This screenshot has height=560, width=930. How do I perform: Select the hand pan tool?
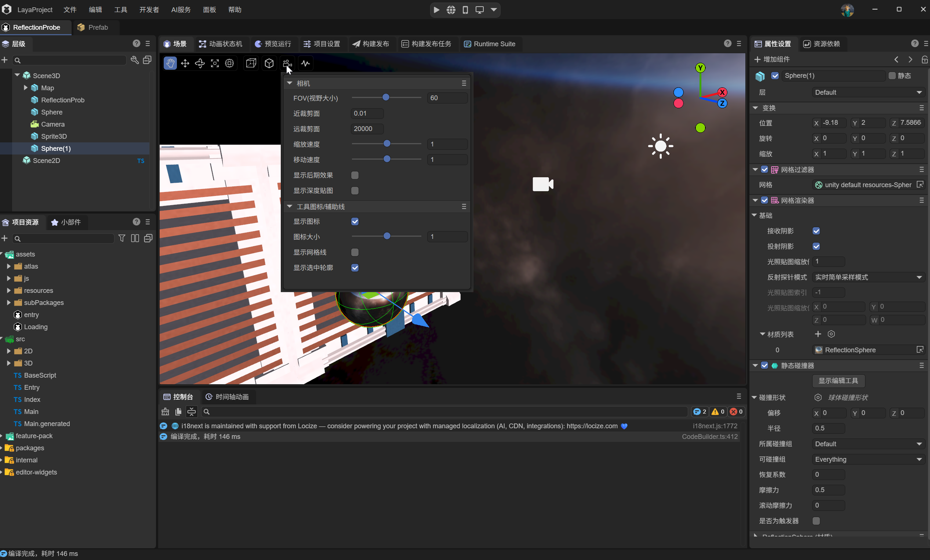pos(170,63)
